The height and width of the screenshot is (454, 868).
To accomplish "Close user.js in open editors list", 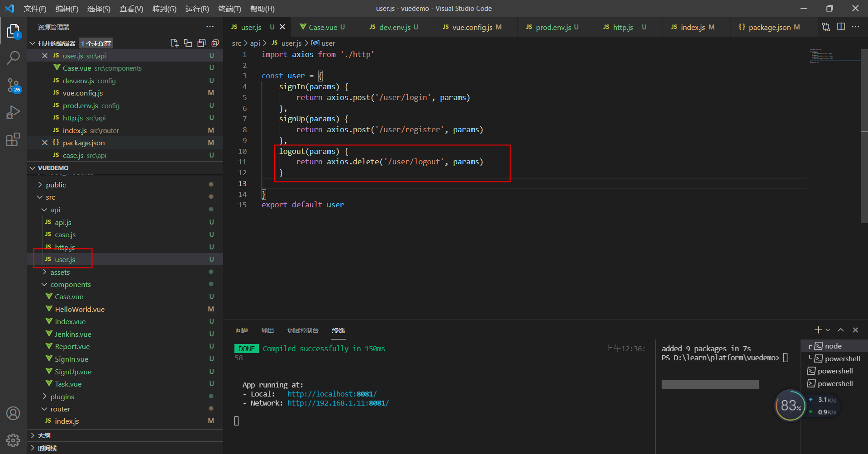I will pos(44,56).
